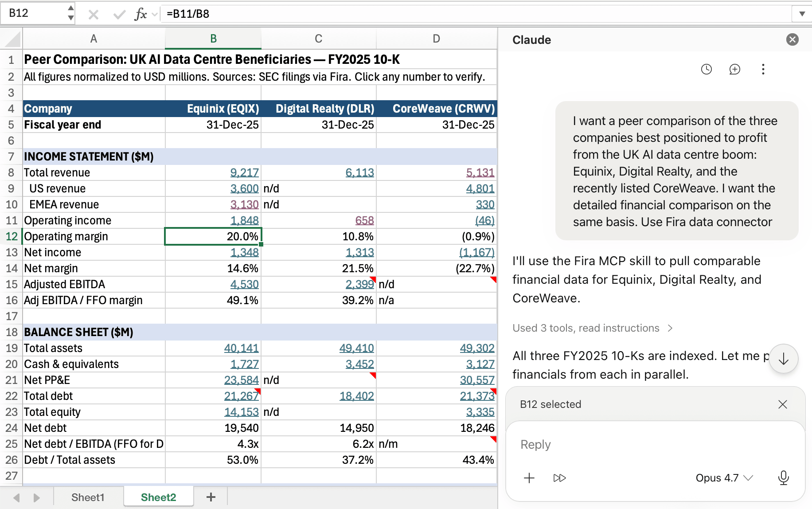
Task: Click Equinix total debt 21,267
Action: (x=241, y=396)
